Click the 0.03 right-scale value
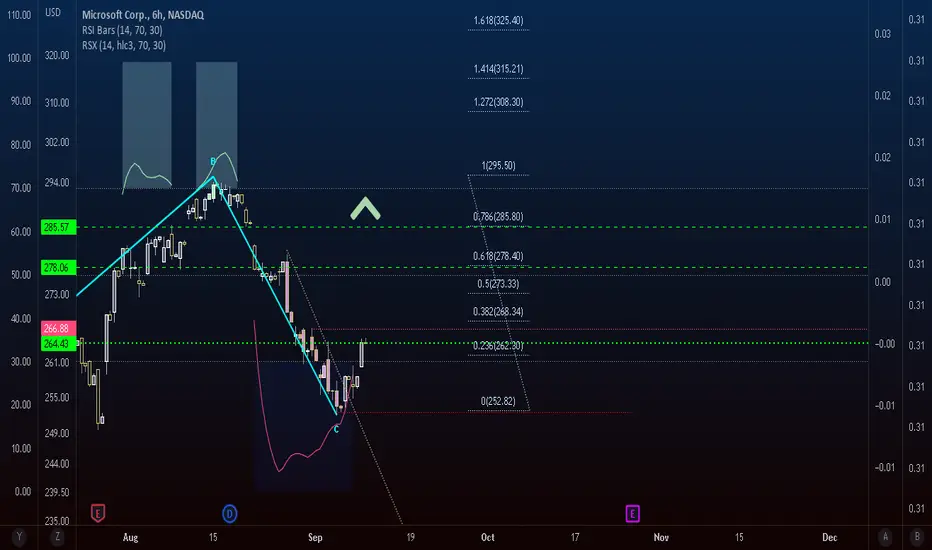 pyautogui.click(x=883, y=34)
